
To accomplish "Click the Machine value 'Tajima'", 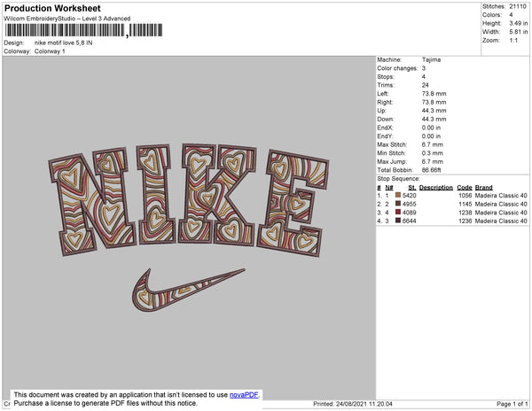I will coord(431,59).
